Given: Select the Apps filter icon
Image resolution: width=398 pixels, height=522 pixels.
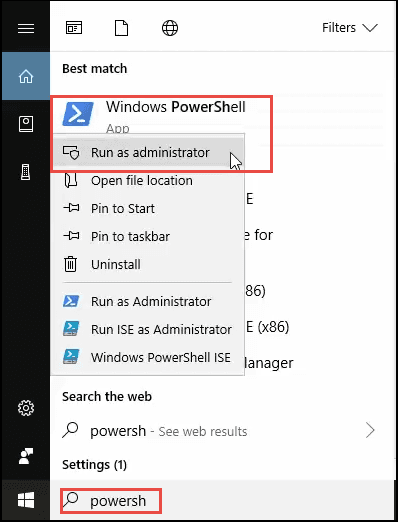Looking at the screenshot, I should (74, 28).
